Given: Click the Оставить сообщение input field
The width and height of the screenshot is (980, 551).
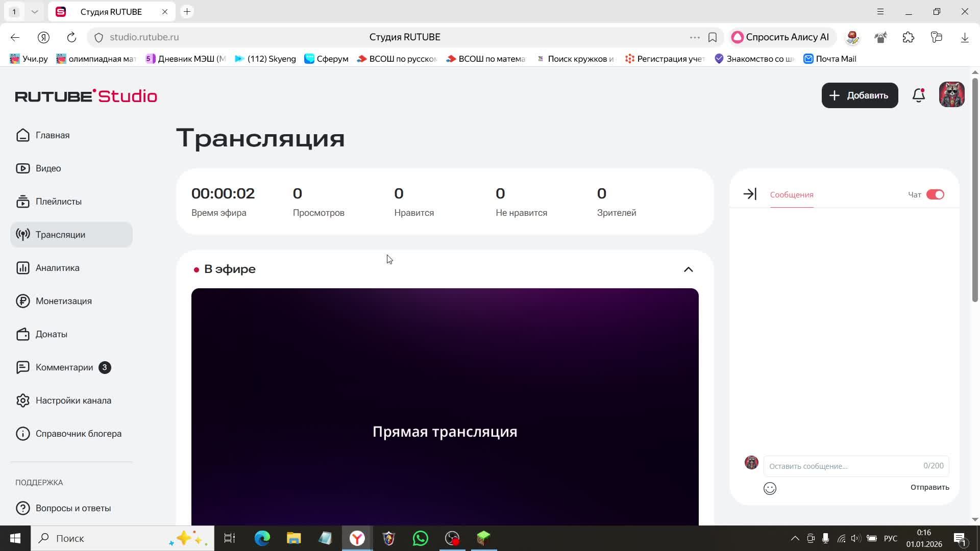Looking at the screenshot, I should click(x=842, y=466).
